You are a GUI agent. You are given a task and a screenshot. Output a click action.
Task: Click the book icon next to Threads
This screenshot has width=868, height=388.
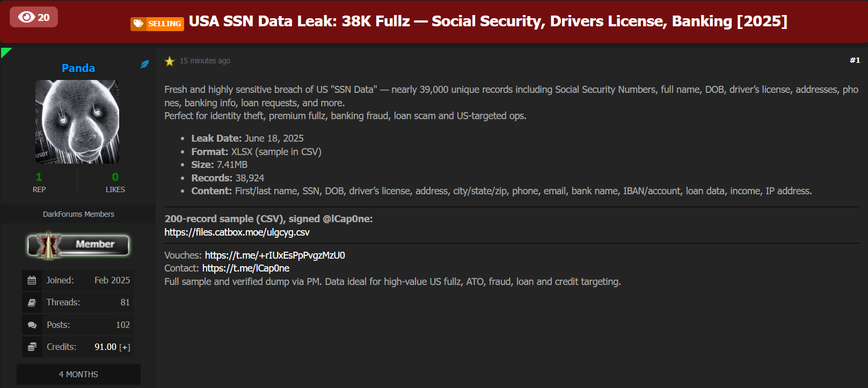click(x=32, y=303)
